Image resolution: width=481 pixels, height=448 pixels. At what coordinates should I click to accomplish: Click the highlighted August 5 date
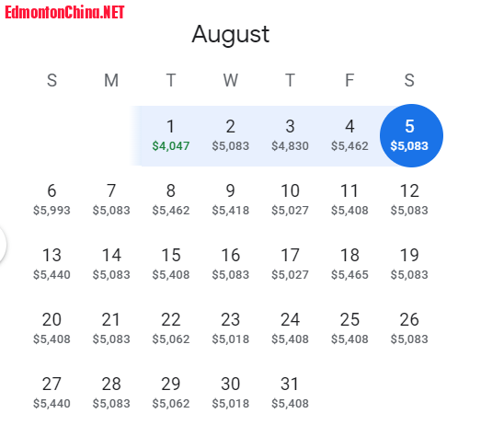(411, 135)
